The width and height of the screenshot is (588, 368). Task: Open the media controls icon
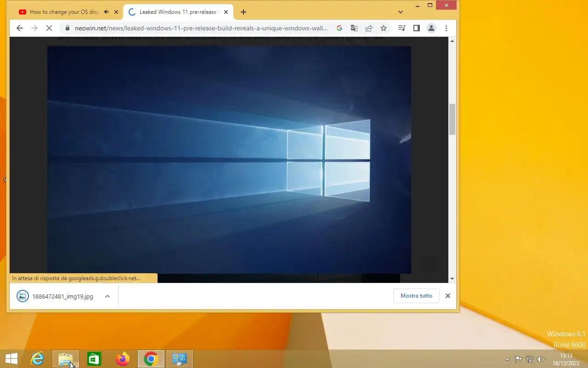[401, 28]
